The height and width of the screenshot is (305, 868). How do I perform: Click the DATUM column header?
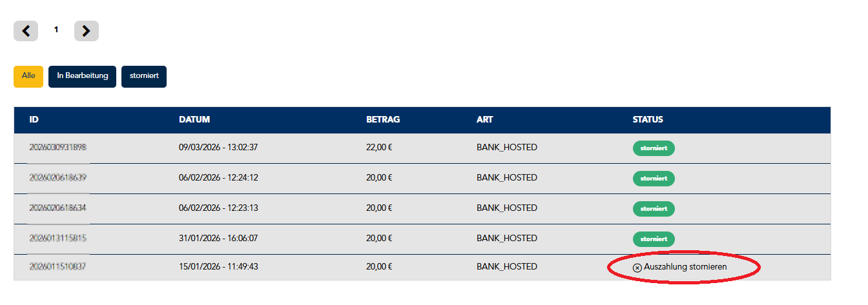click(194, 120)
